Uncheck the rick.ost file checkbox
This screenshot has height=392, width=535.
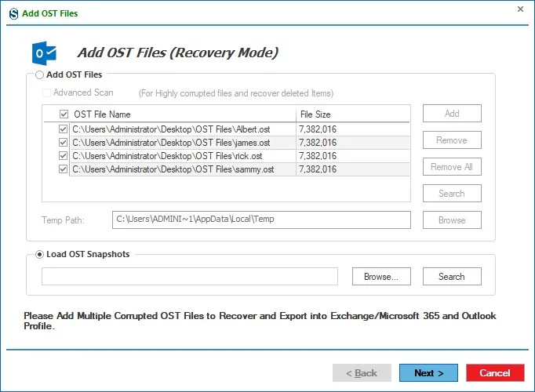click(63, 156)
